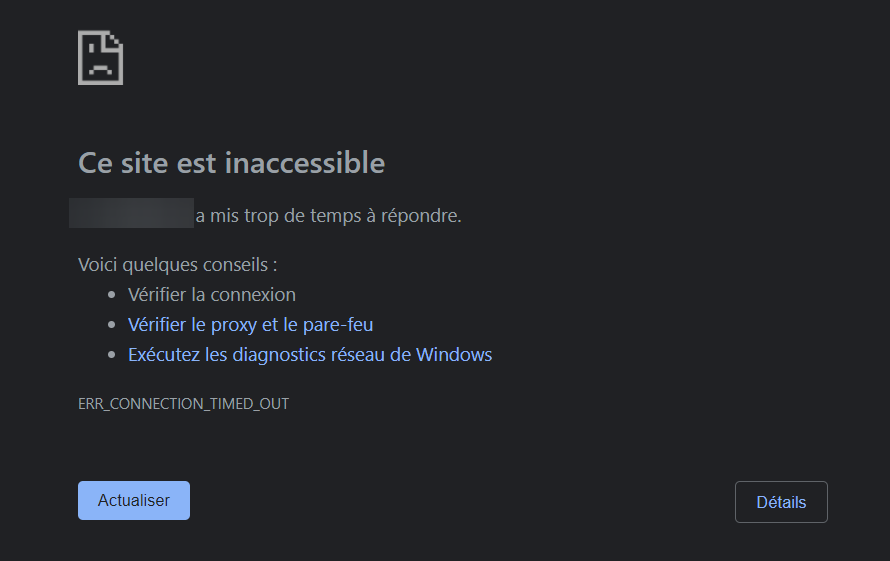Image resolution: width=890 pixels, height=561 pixels.
Task: Click the bullet before "Vérifier la connexion"
Action: click(x=111, y=295)
